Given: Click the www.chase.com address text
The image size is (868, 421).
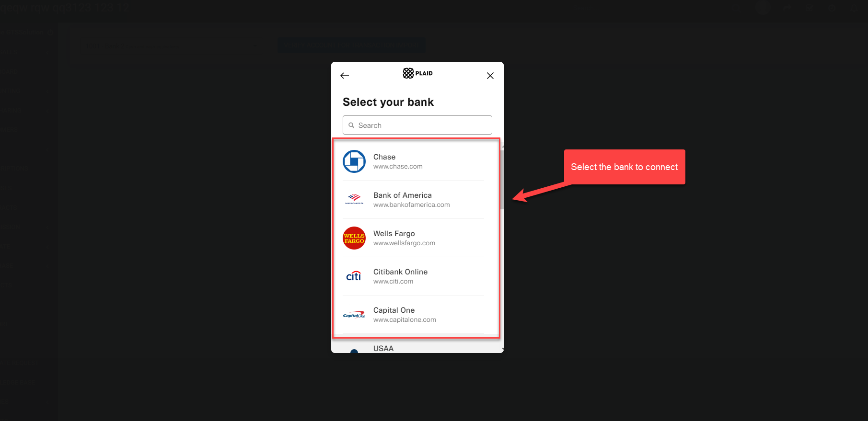Looking at the screenshot, I should pos(398,167).
